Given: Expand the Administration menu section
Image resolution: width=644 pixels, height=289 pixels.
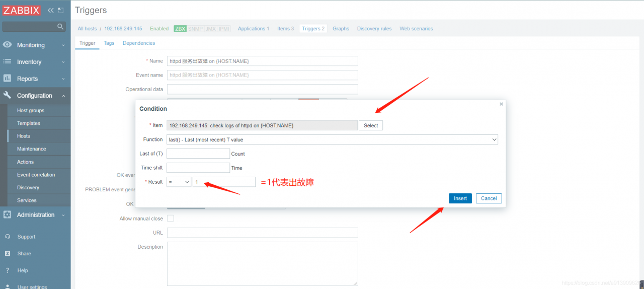Looking at the screenshot, I should pyautogui.click(x=35, y=214).
